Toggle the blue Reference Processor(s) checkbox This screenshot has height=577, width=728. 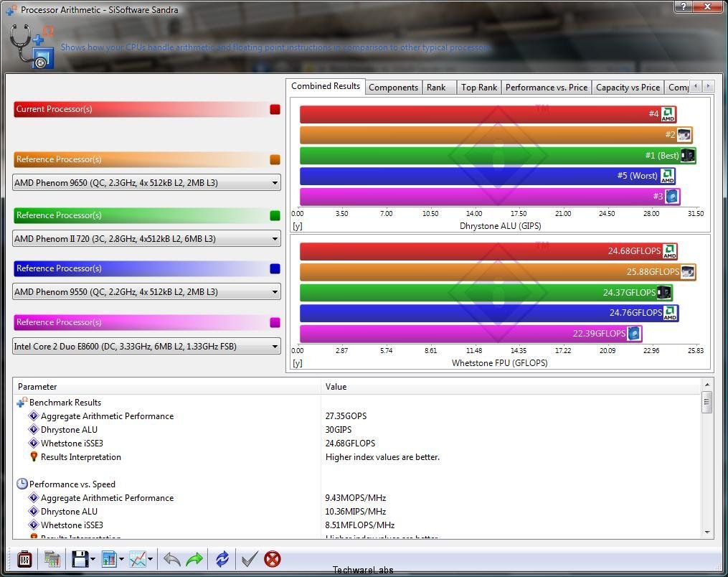[x=275, y=268]
